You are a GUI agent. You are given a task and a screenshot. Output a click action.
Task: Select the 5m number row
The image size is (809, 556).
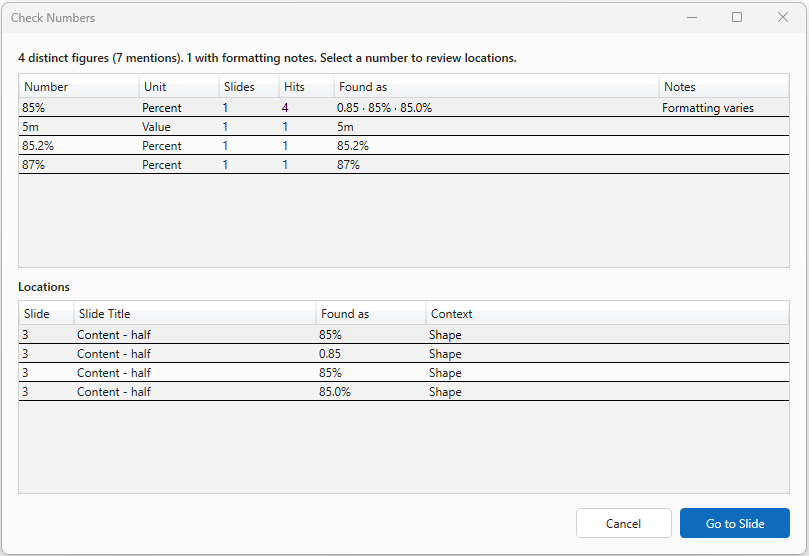[404, 126]
